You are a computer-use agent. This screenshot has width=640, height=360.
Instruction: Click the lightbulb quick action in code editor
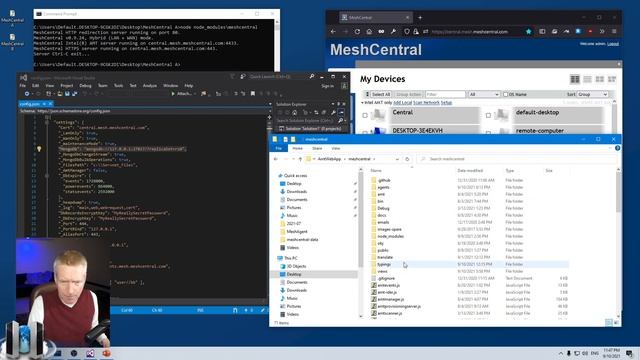pos(39,149)
